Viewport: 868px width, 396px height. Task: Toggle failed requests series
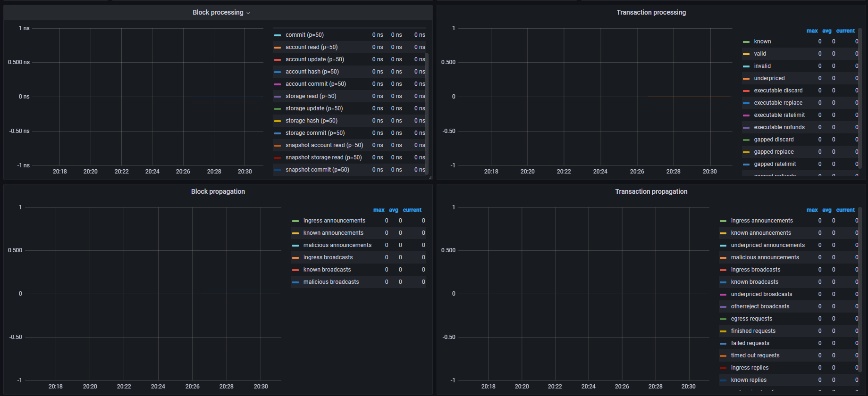click(x=750, y=343)
